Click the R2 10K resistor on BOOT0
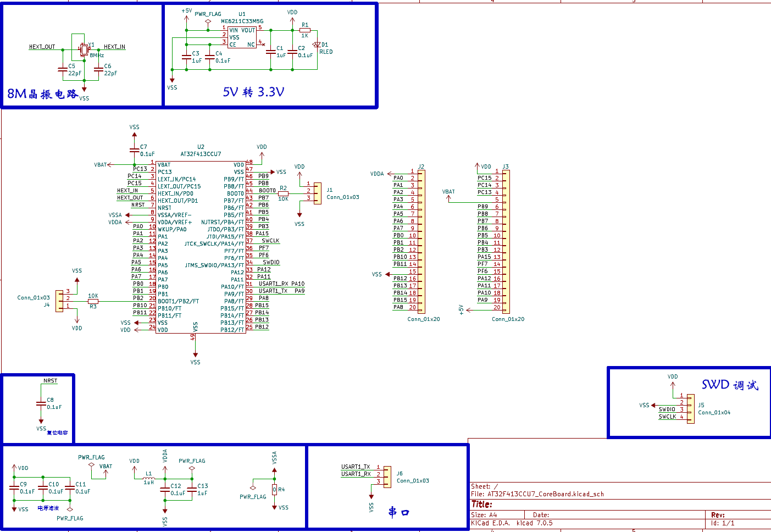This screenshot has width=771, height=532. point(283,193)
